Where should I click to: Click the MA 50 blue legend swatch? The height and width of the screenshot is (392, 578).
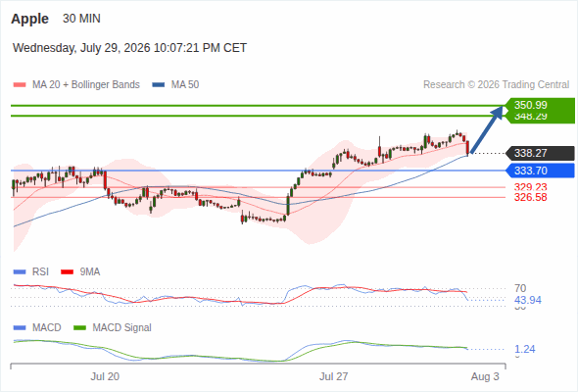tap(159, 85)
